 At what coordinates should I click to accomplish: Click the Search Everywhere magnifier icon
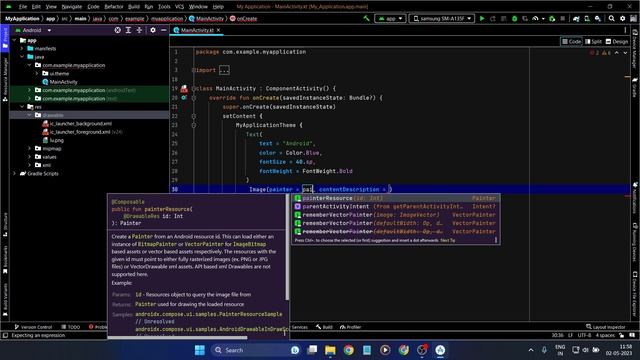pyautogui.click(x=611, y=18)
